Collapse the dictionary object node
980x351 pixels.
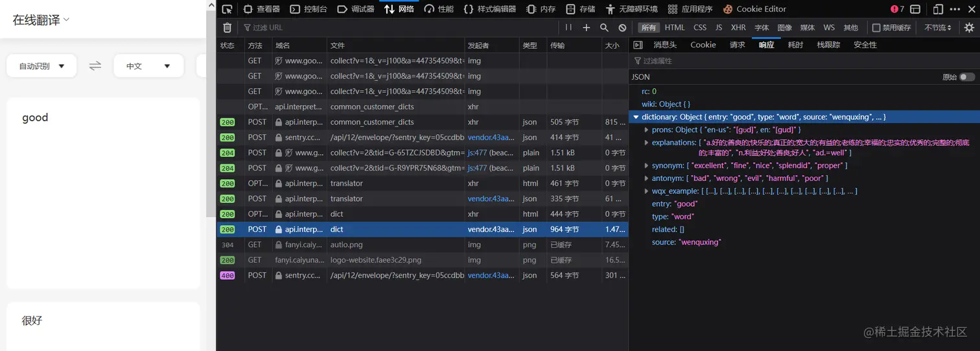point(636,117)
